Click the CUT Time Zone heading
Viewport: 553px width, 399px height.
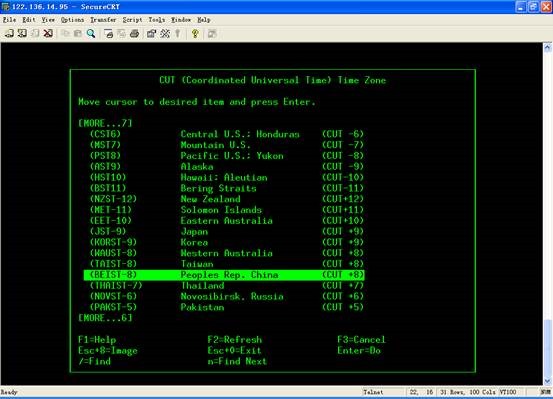point(273,80)
